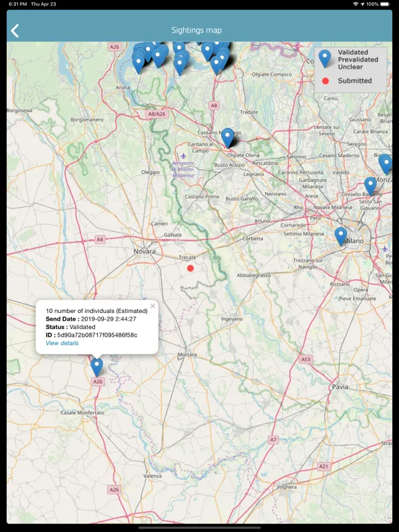Click the Valenza town label
399x532 pixels.
pos(152,476)
